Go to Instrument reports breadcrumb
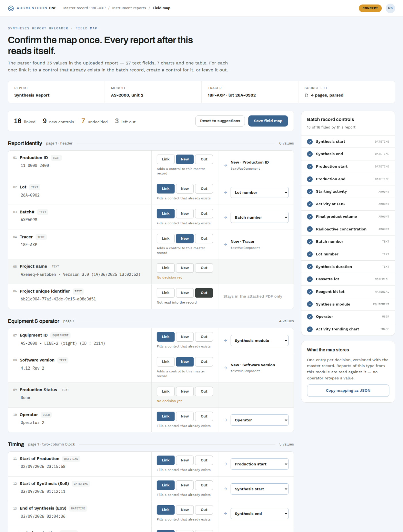The image size is (403, 532). tap(129, 8)
